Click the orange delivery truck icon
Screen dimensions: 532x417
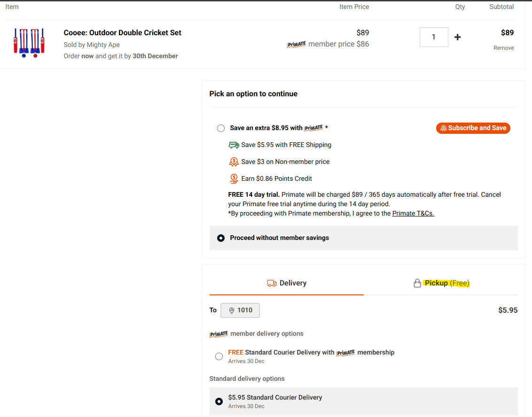click(x=272, y=283)
